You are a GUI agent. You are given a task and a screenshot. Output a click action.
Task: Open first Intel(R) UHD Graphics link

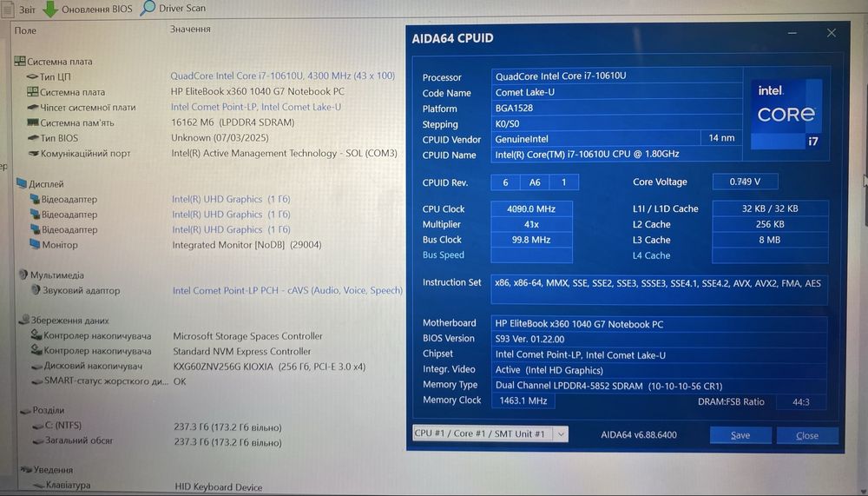click(231, 199)
